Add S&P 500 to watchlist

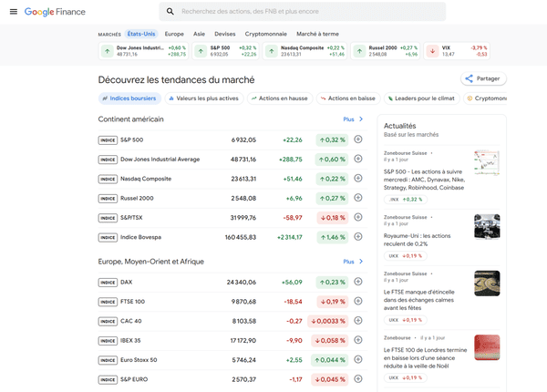pos(357,139)
